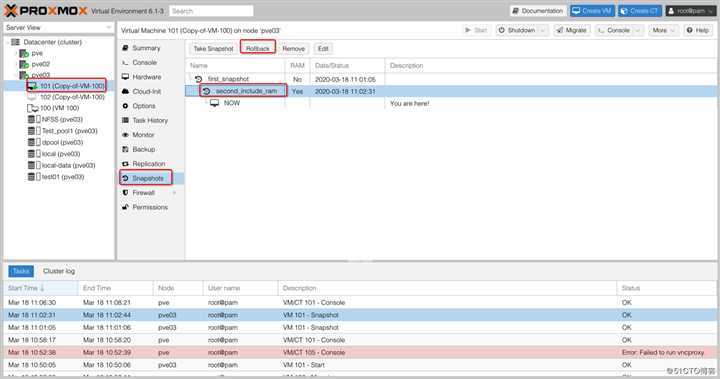The image size is (720, 379).
Task: Click the Help button
Action: (x=698, y=30)
